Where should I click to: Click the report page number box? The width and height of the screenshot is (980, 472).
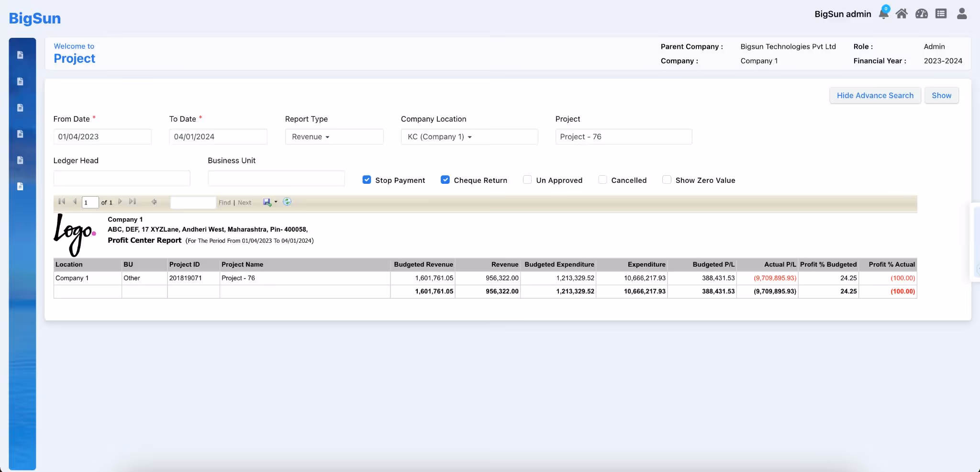tap(90, 202)
